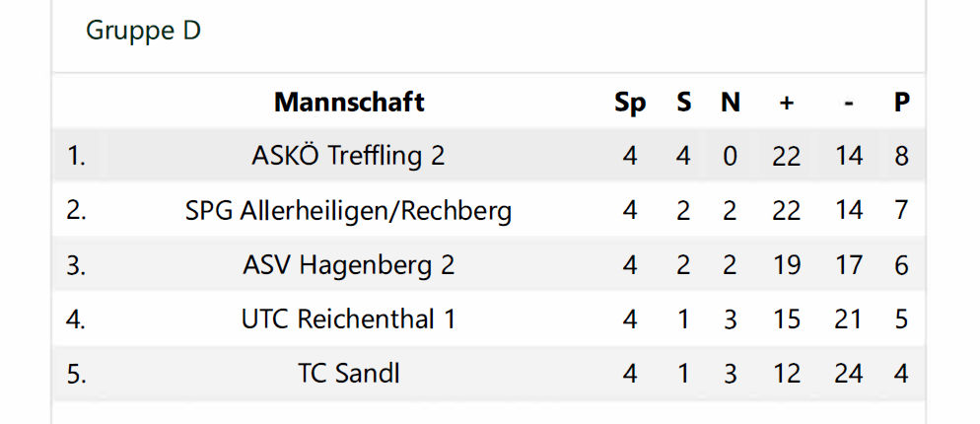Click the Mannschaft column header
The height and width of the screenshot is (424, 980).
349,102
